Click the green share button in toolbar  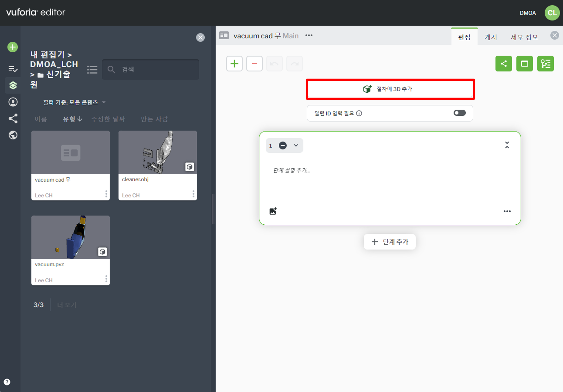[503, 64]
